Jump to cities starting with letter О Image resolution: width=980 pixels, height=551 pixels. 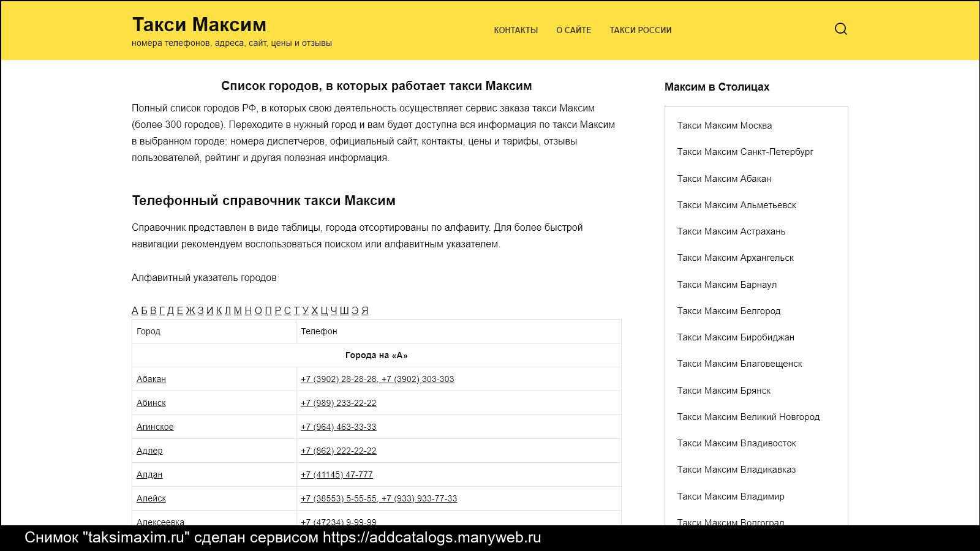(258, 310)
